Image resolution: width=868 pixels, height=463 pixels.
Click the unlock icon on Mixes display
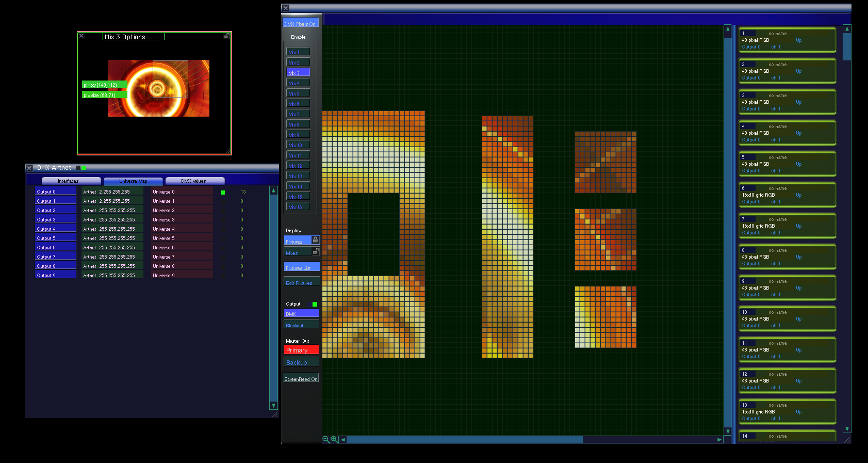(x=316, y=251)
